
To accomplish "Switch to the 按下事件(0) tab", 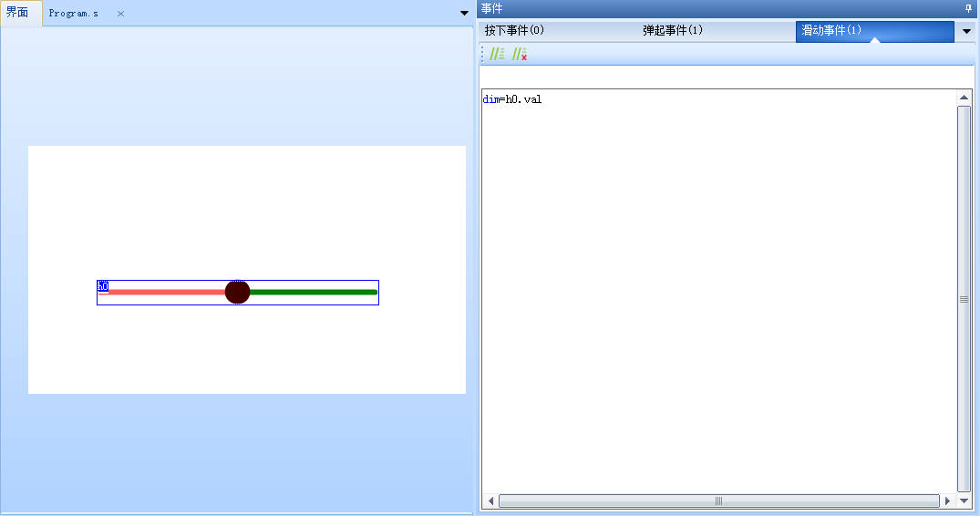I will [x=515, y=31].
